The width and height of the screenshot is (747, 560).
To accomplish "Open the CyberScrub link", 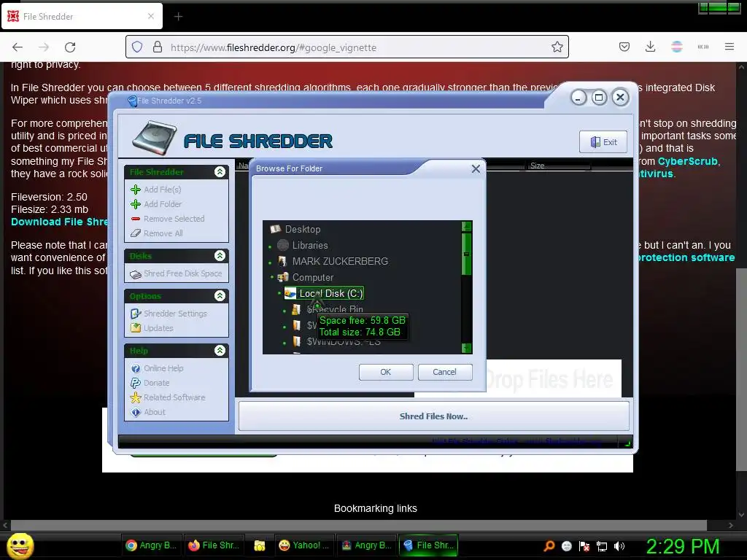I will 687,161.
